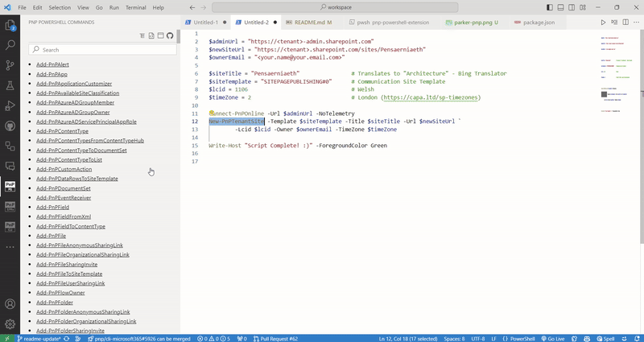Switch to the parker-pnp.png tab

pyautogui.click(x=473, y=23)
